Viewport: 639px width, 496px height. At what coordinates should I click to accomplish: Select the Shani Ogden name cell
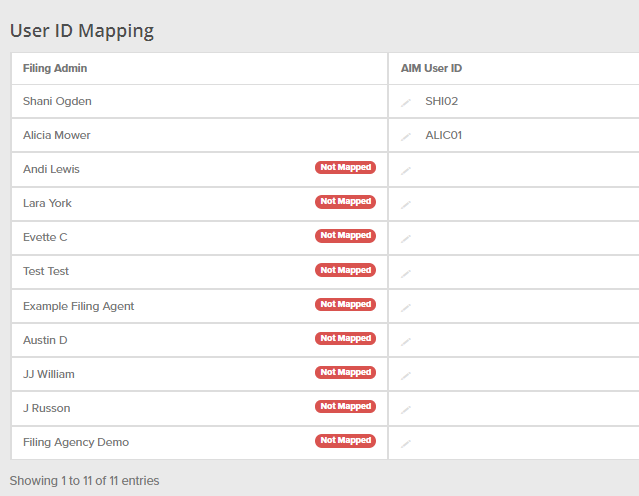(57, 101)
